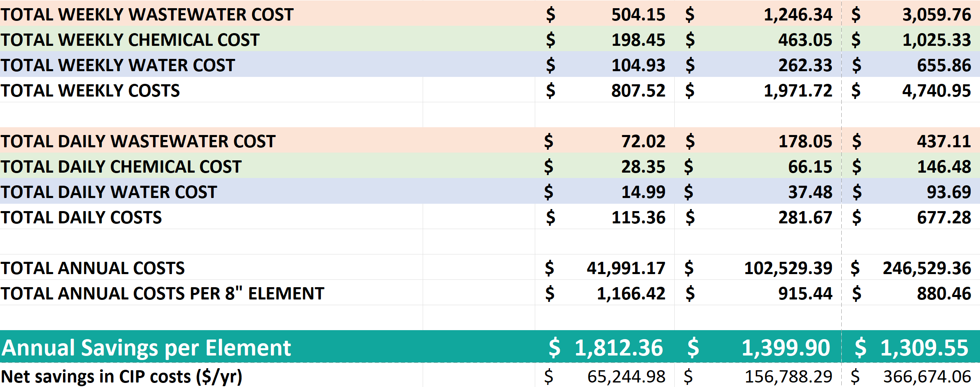Click the annual cost 41,991.17
The width and height of the screenshot is (980, 387).
point(626,268)
